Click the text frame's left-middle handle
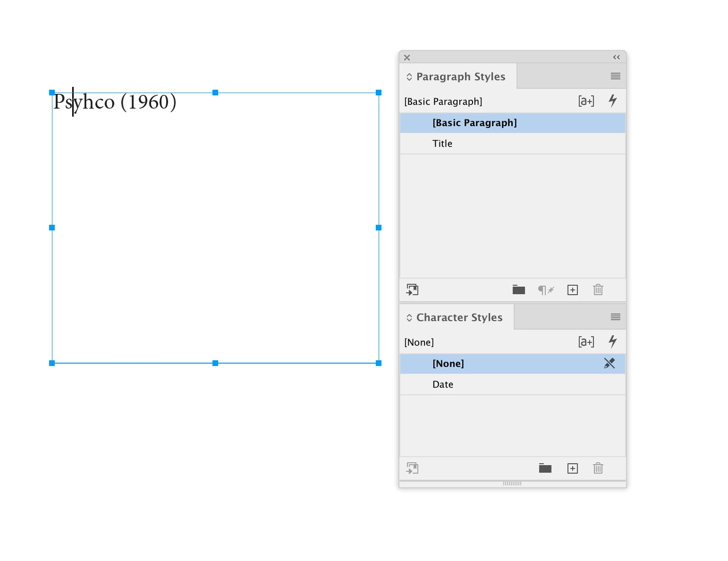The width and height of the screenshot is (728, 561). (x=52, y=228)
